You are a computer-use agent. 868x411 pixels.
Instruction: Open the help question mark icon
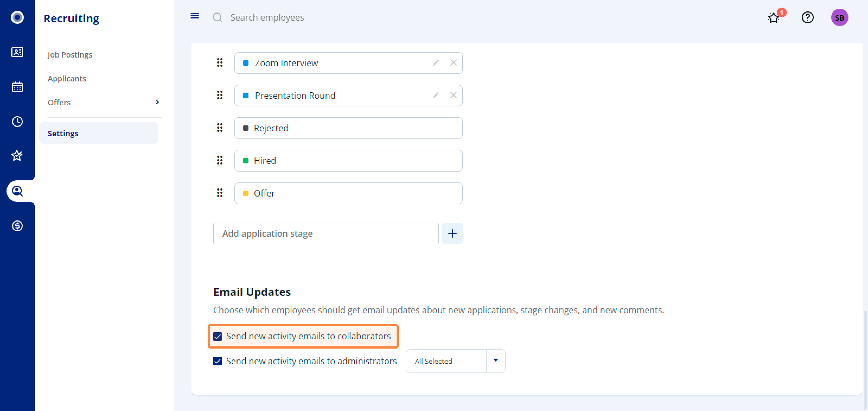tap(808, 17)
